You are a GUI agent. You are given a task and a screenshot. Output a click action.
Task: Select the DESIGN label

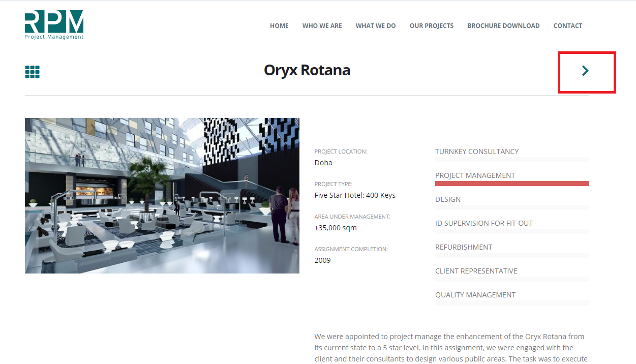[448, 199]
